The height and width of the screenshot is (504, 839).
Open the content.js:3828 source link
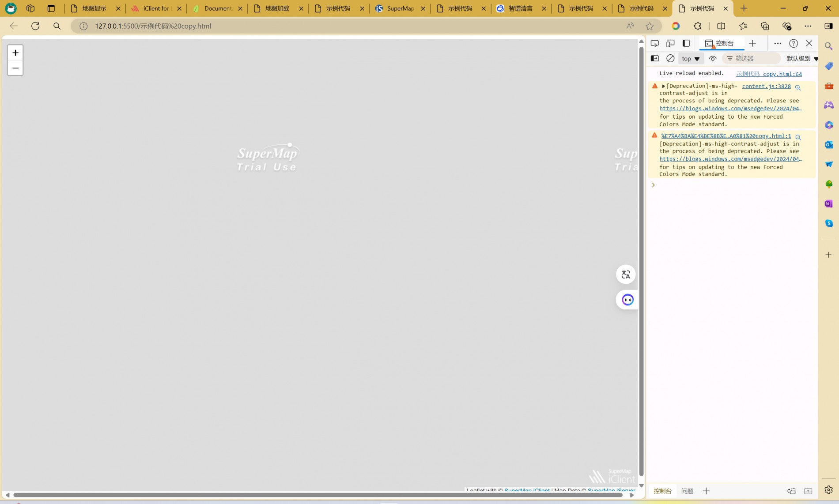click(766, 86)
